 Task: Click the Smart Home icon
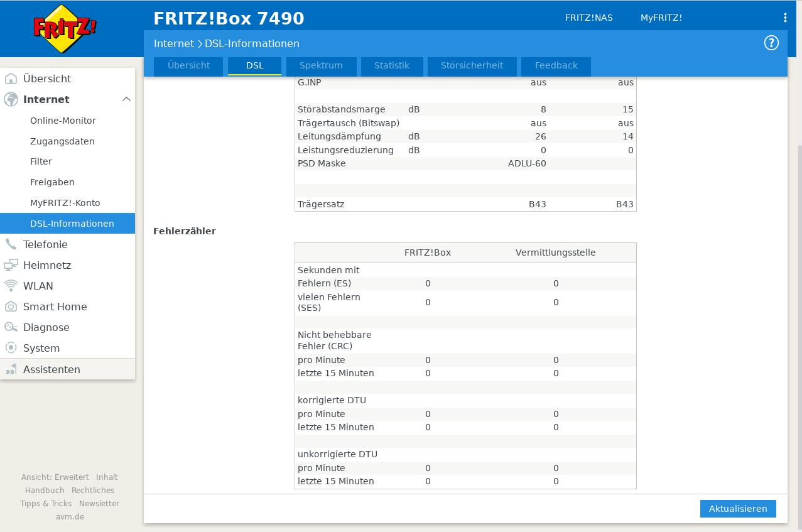tap(11, 307)
